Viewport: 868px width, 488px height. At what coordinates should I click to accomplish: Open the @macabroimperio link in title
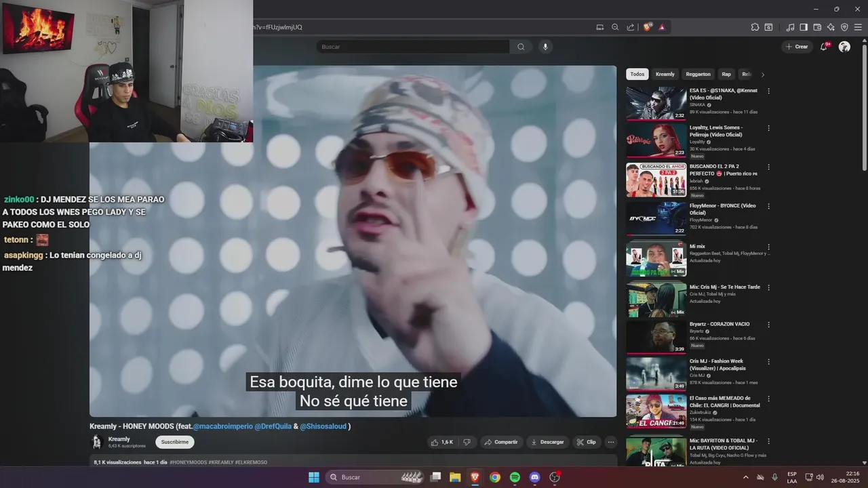pos(222,426)
